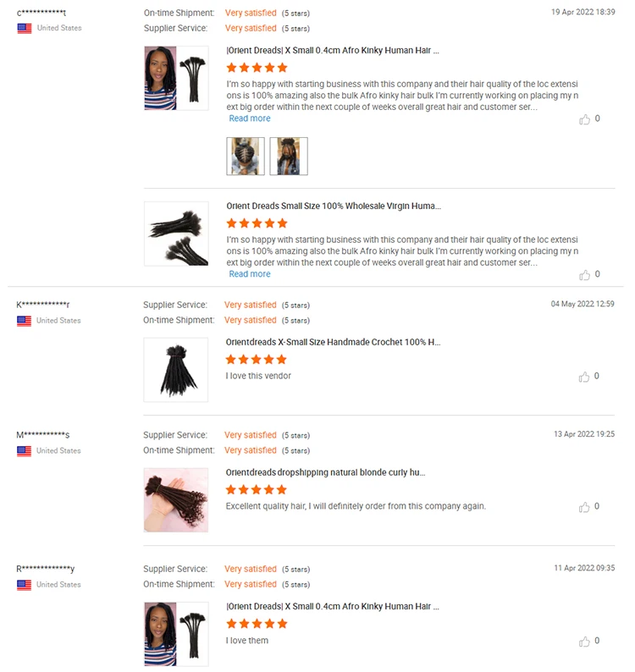The height and width of the screenshot is (672, 635).
Task: Click the US flag beside reviewer K***r
Action: click(24, 321)
